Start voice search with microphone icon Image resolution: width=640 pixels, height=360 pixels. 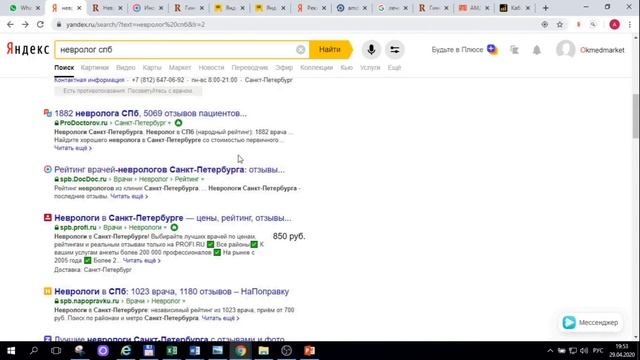[371, 50]
